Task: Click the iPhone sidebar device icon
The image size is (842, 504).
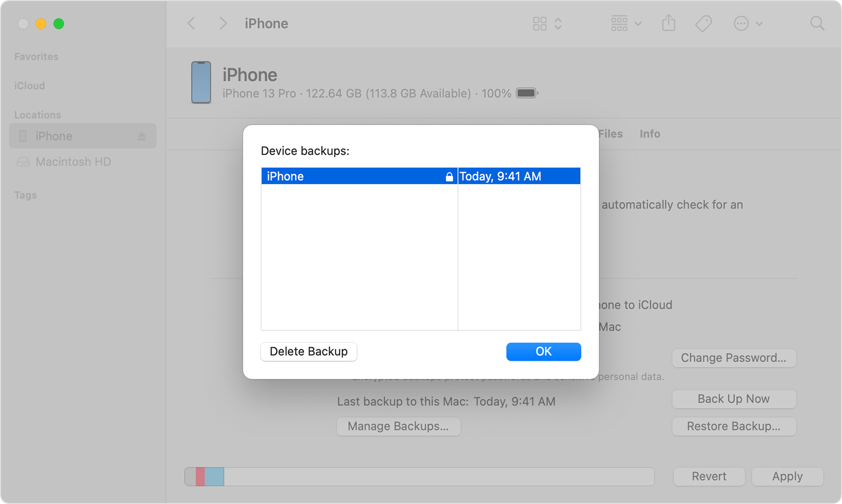Action: 23,136
